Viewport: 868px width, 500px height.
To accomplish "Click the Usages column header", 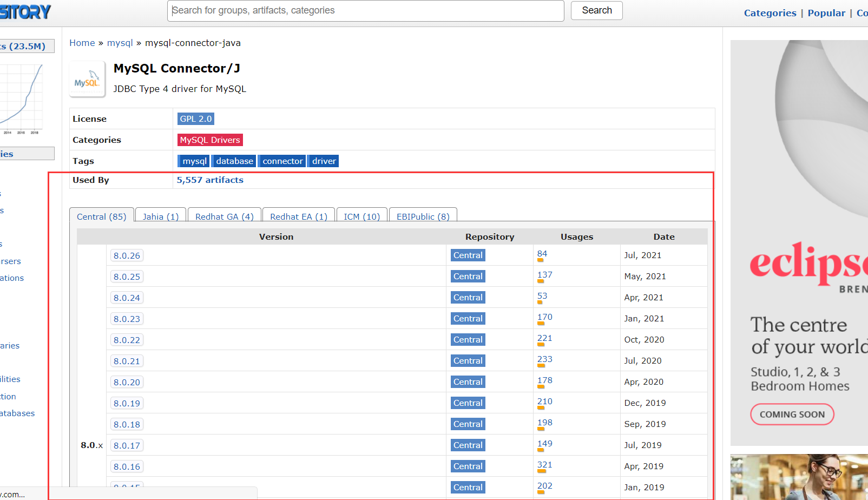I will 577,236.
